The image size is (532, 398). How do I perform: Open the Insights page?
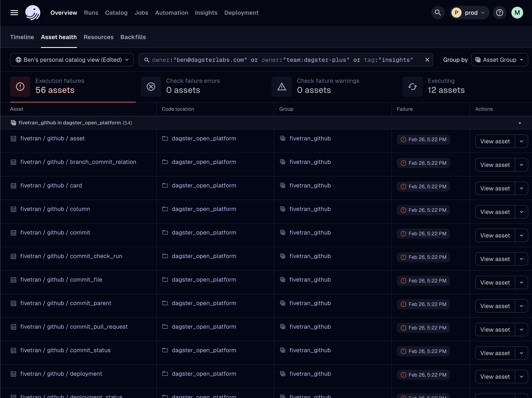point(206,13)
